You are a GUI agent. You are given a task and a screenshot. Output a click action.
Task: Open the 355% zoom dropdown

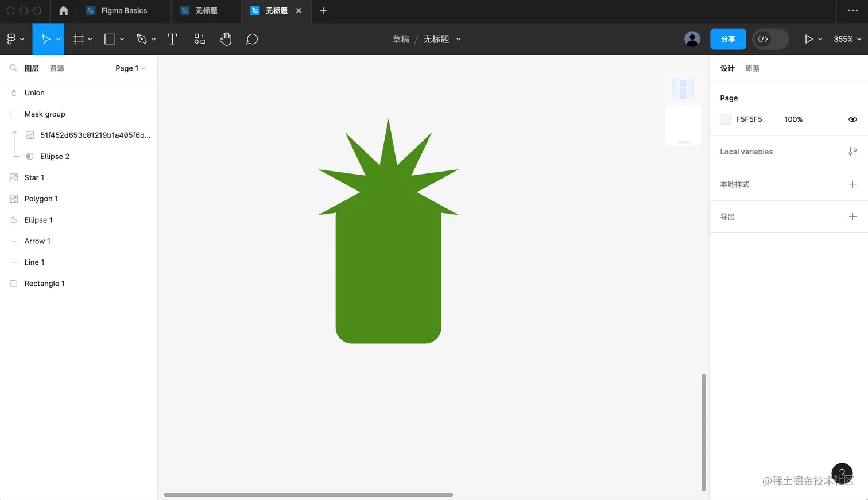[847, 39]
